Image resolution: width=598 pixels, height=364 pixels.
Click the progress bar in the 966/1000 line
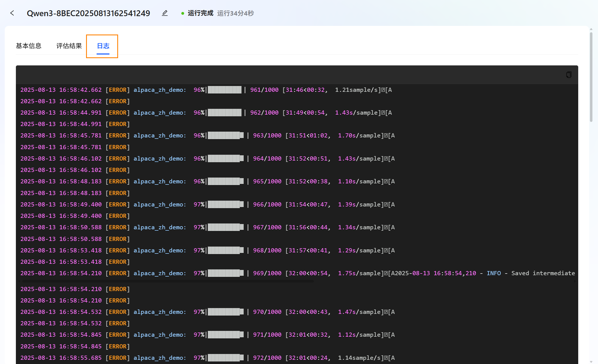[226, 205]
